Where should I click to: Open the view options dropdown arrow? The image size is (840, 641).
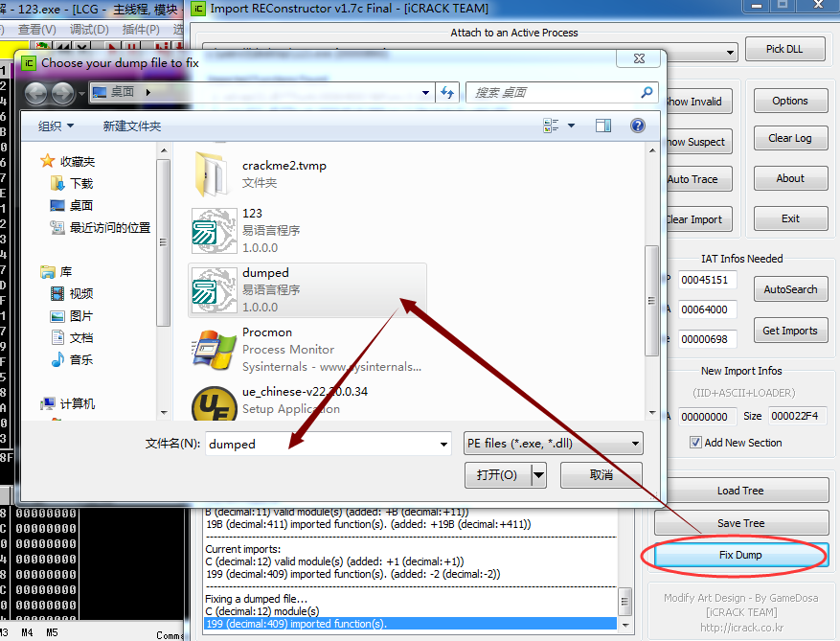pos(571,126)
